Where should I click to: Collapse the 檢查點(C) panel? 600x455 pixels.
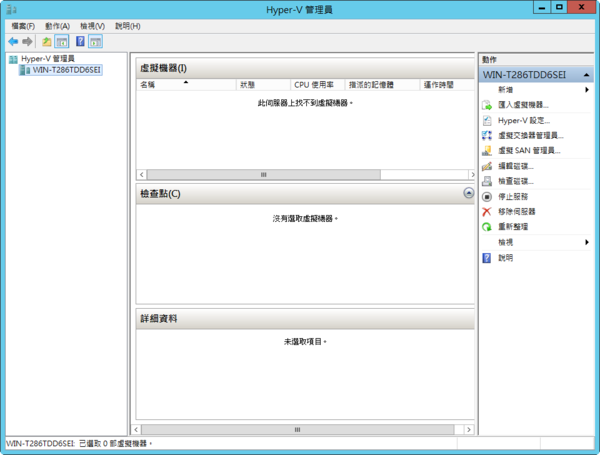468,193
